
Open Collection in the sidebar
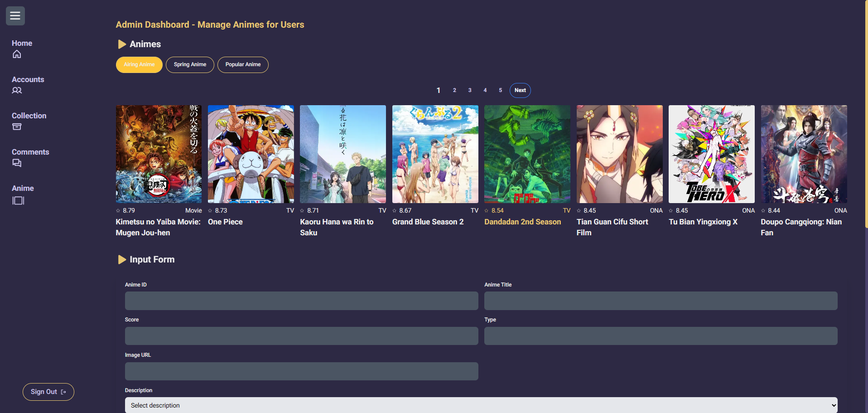click(29, 116)
